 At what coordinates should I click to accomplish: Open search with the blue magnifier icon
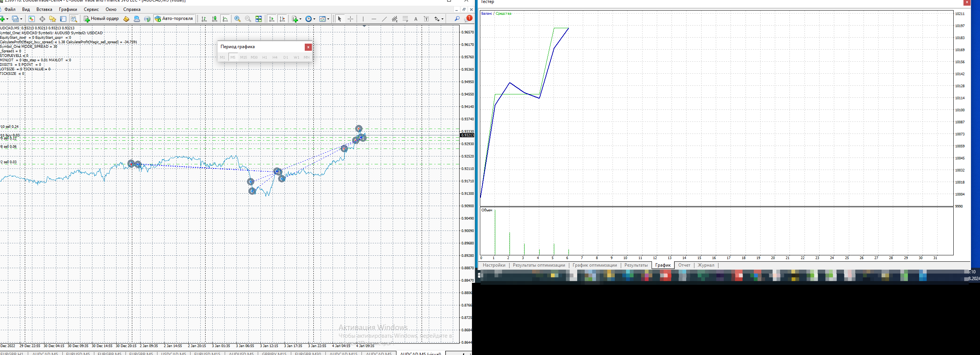pos(457,19)
